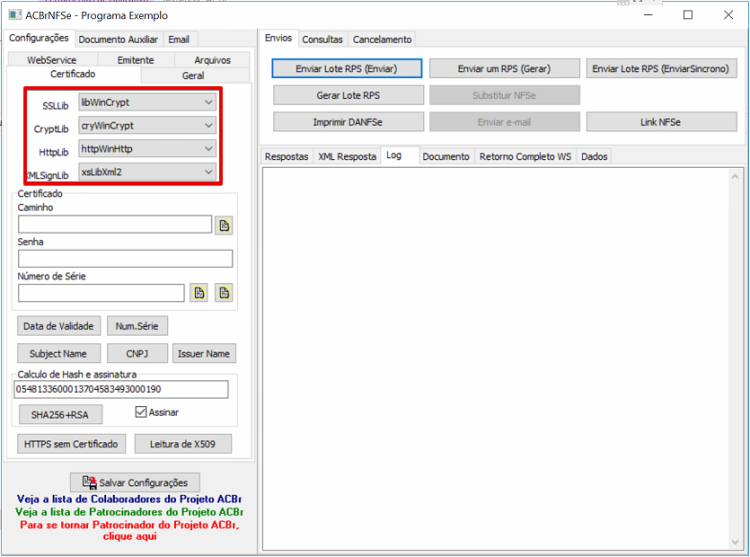Click the Num.Série button
This screenshot has height=557, width=750.
pos(137,326)
